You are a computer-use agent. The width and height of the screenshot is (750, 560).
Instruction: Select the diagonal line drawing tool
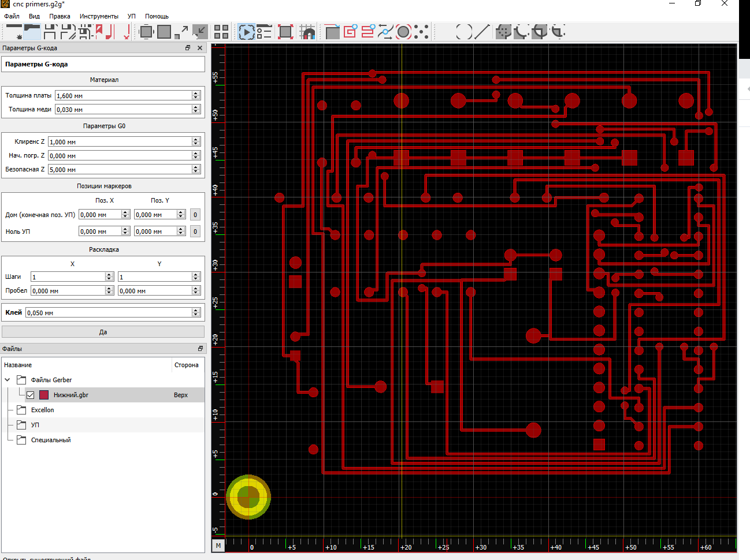[482, 32]
